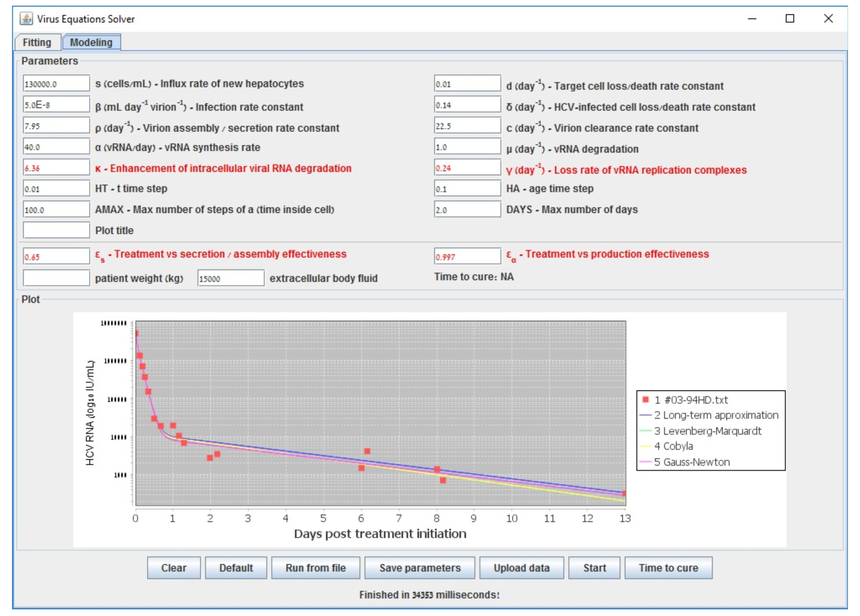The image size is (860, 616).
Task: Click the DAYS max number field
Action: [467, 209]
